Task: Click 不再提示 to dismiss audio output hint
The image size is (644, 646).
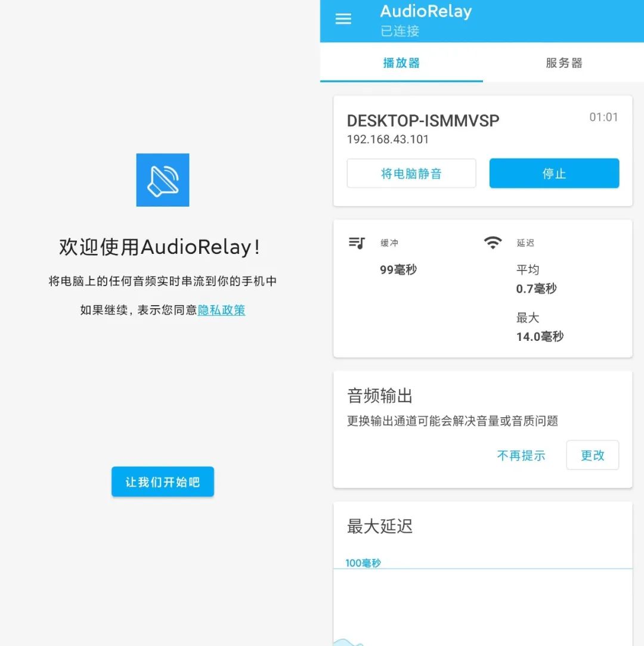Action: pyautogui.click(x=521, y=455)
